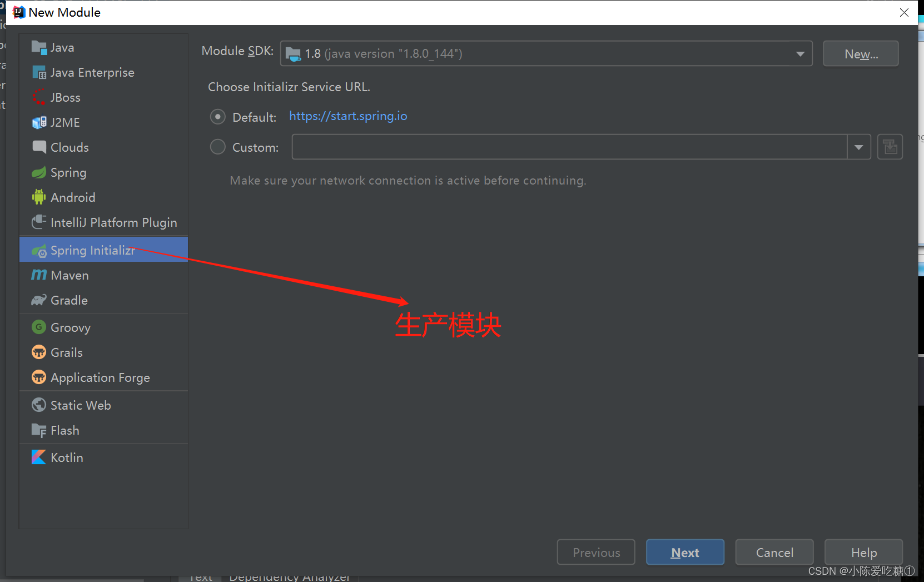Select the J2ME module icon
The height and width of the screenshot is (582, 924).
(x=39, y=123)
